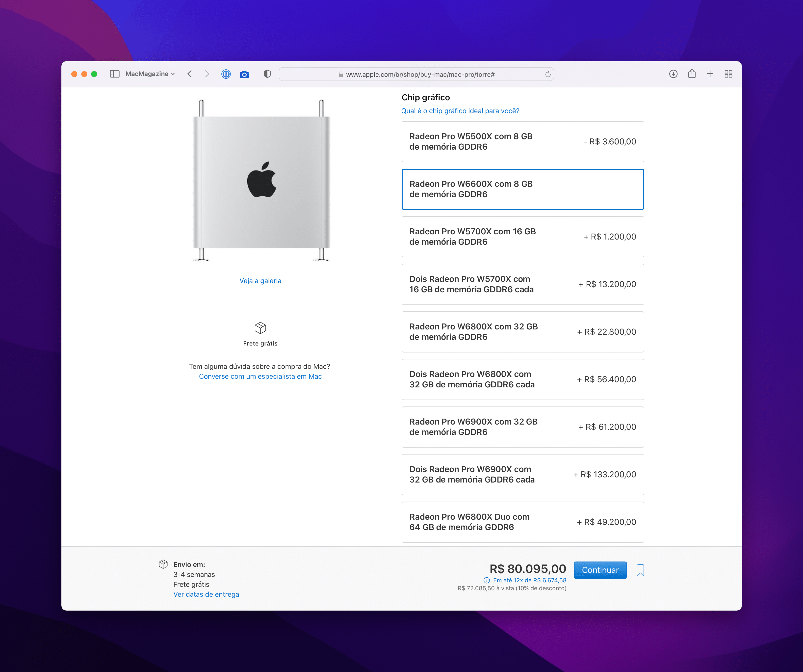Open the MacMagazine tab dropdown chevron

[173, 74]
